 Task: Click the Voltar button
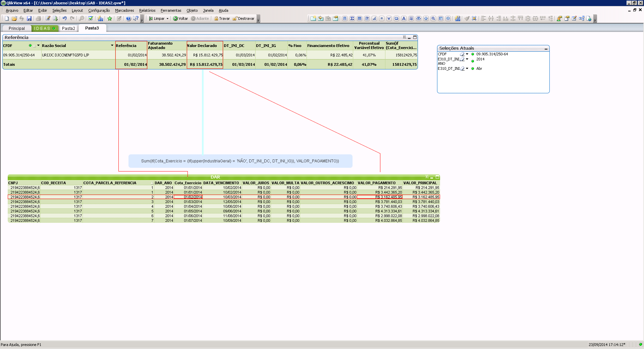point(180,18)
